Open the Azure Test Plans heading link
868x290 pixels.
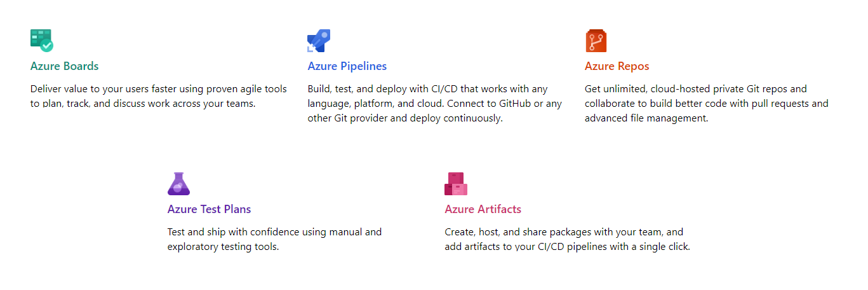(x=210, y=209)
